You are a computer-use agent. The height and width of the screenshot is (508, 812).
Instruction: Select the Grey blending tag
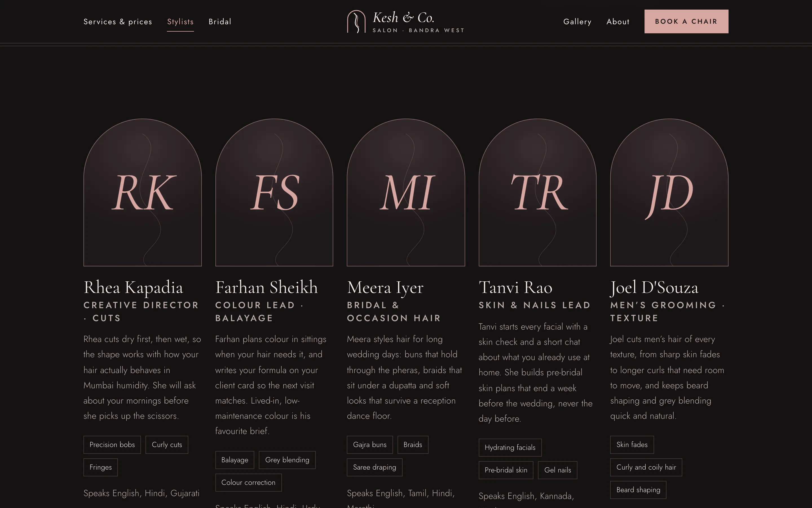click(x=287, y=460)
